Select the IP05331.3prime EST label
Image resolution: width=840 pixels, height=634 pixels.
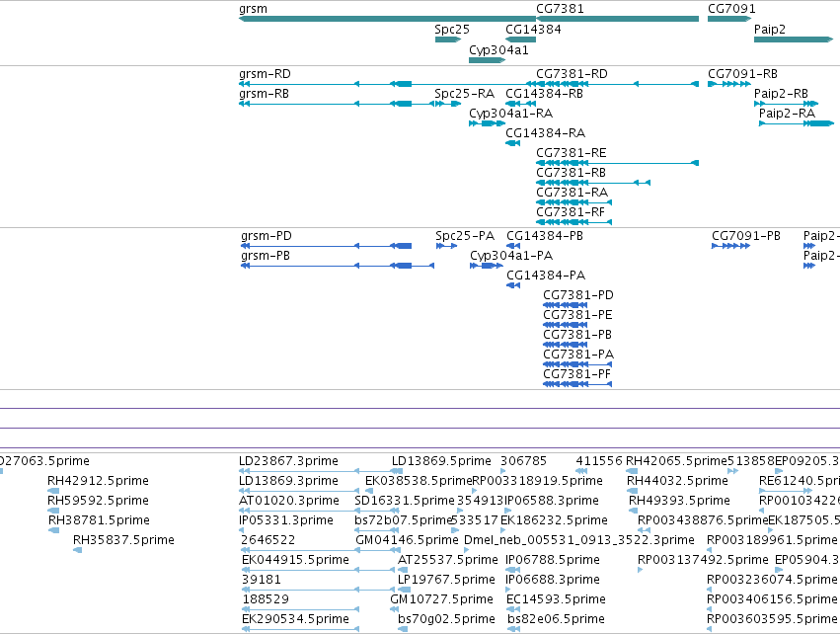tap(286, 520)
